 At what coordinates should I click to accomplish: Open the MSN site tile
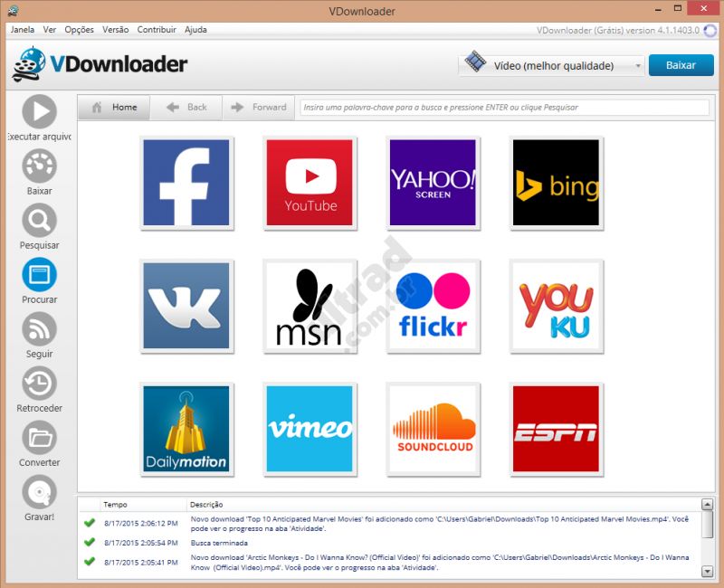tap(310, 306)
